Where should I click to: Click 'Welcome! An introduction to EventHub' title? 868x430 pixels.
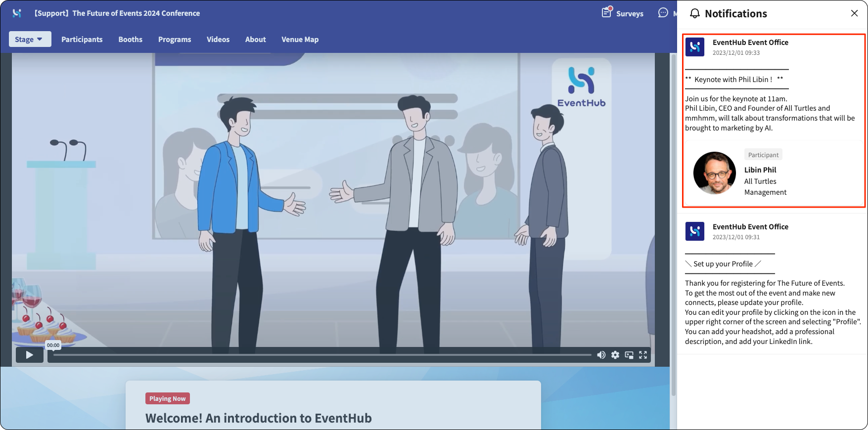[x=259, y=418]
